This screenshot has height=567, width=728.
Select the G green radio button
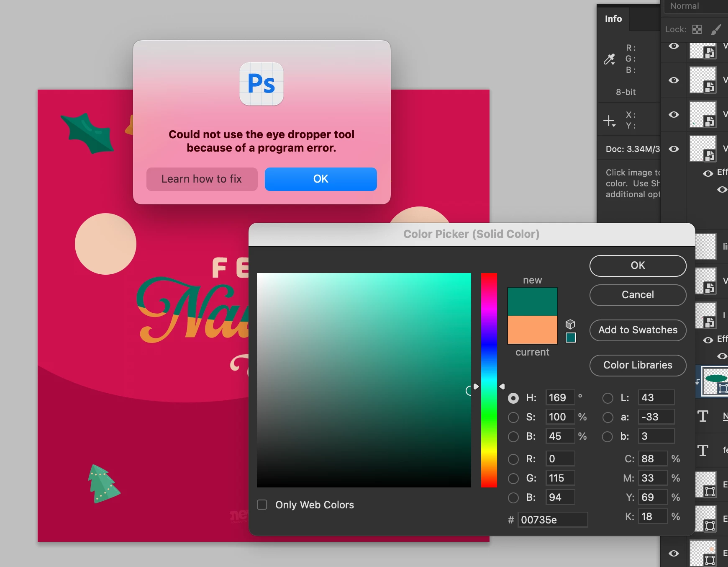pos(513,478)
